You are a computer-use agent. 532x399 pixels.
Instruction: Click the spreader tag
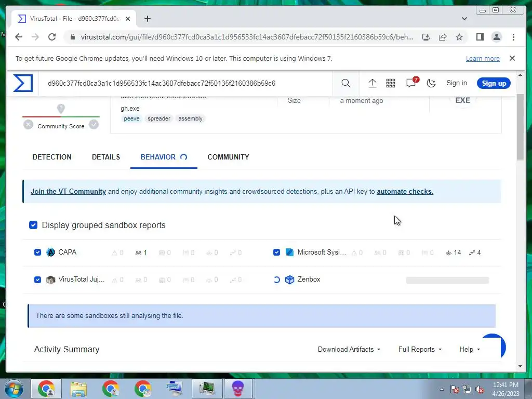pyautogui.click(x=159, y=118)
